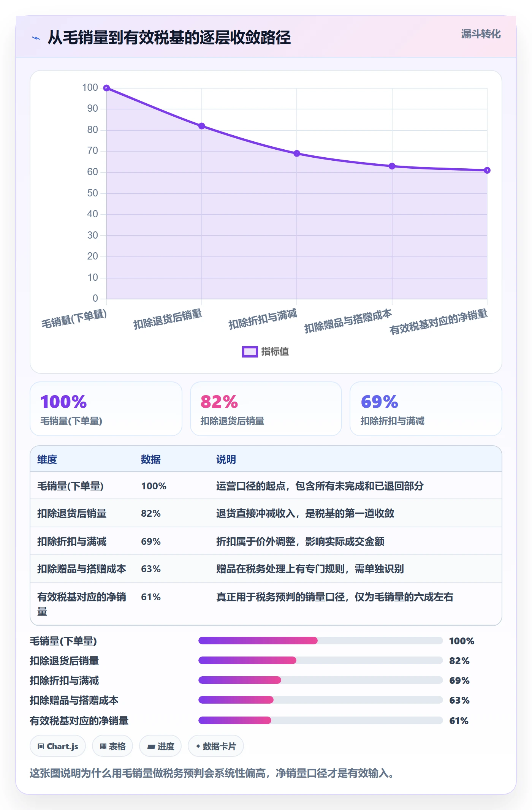Screen dimensions: 532x810
Task: Click the 毛销量(下单量) 100% progress bar
Action: click(x=321, y=641)
